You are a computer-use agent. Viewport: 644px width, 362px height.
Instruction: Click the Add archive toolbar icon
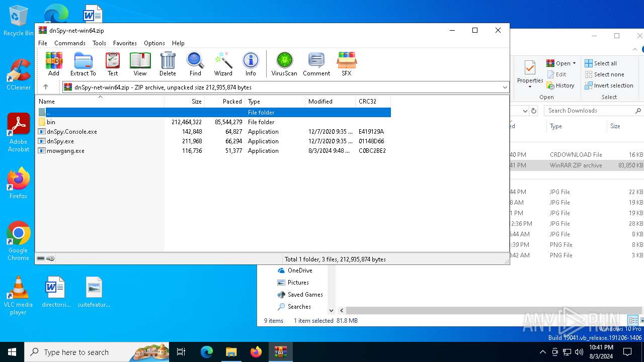point(54,64)
